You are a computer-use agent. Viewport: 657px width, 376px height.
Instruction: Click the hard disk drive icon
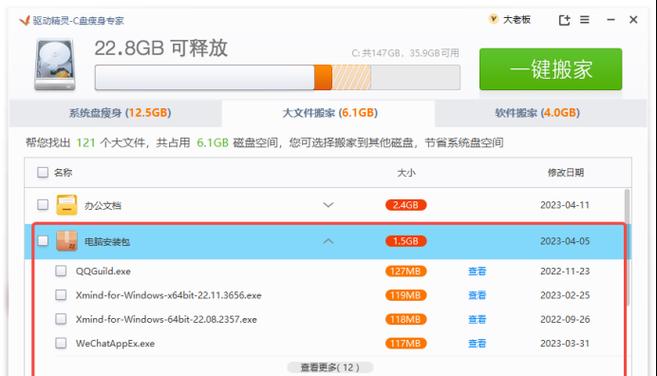[x=55, y=64]
